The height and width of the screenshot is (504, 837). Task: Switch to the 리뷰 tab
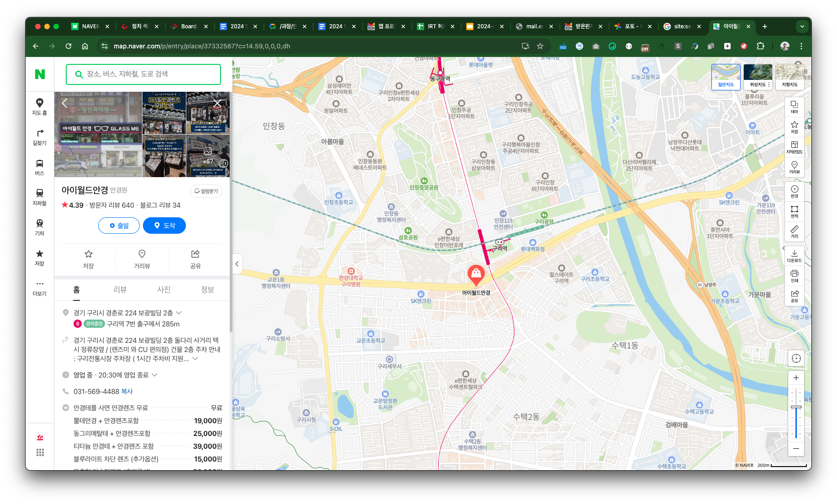tap(120, 289)
